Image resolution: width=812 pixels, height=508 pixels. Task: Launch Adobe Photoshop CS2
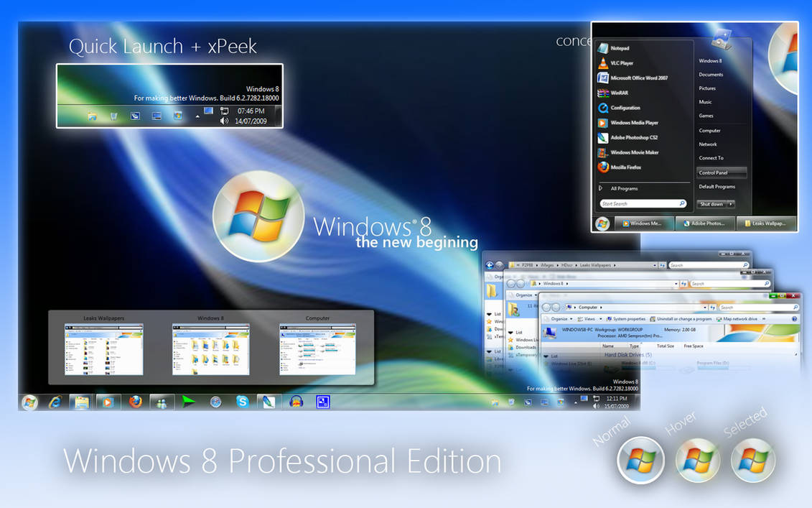pos(634,137)
